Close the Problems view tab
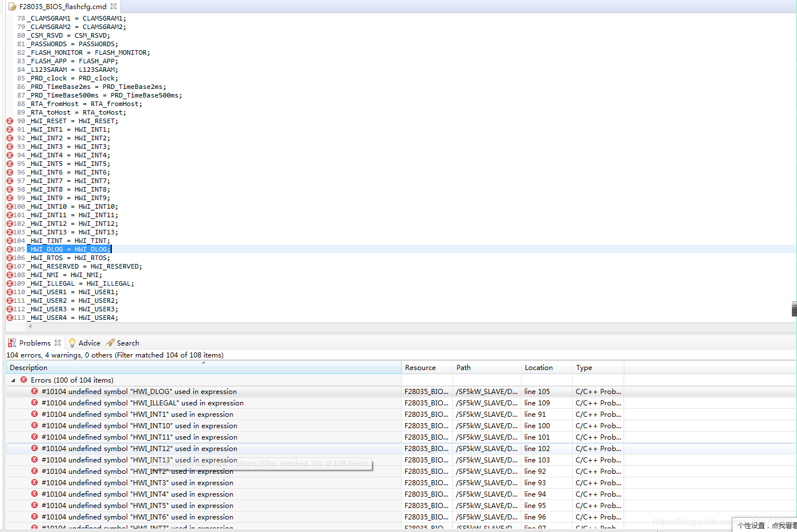Image resolution: width=797 pixels, height=532 pixels. 58,343
